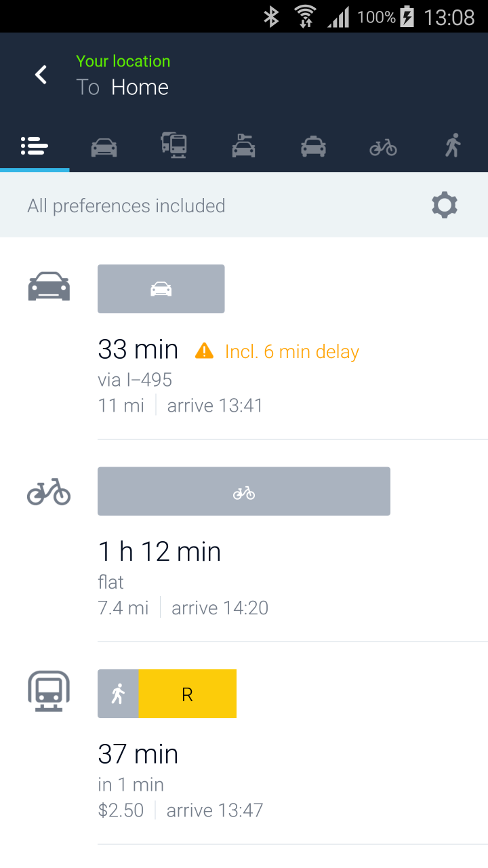The image size is (488, 868).
Task: Go back using the back arrow
Action: (x=40, y=75)
